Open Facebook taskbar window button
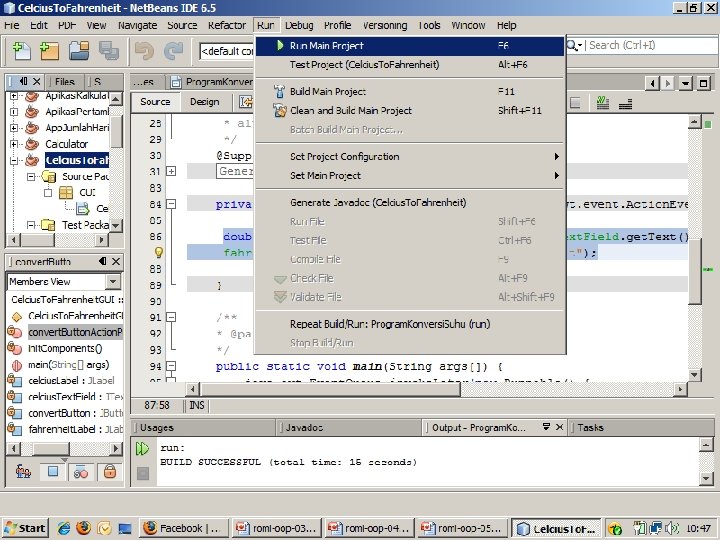The image size is (720, 540). pos(181,529)
